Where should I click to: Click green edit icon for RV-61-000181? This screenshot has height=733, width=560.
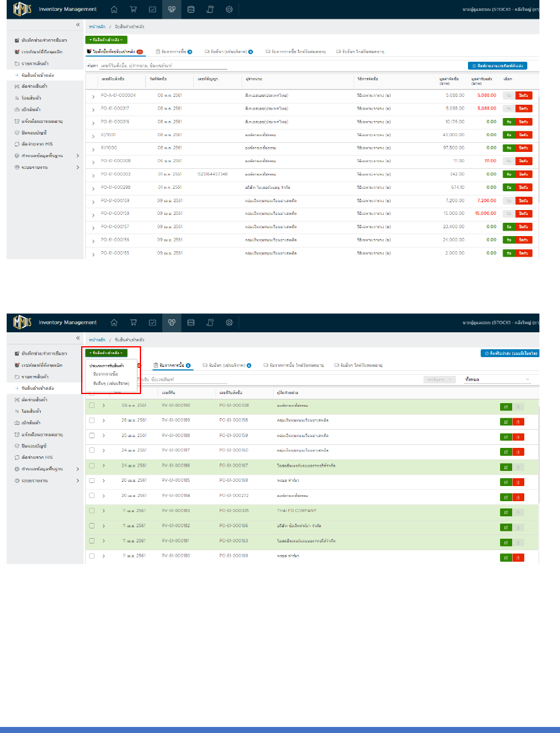(506, 542)
